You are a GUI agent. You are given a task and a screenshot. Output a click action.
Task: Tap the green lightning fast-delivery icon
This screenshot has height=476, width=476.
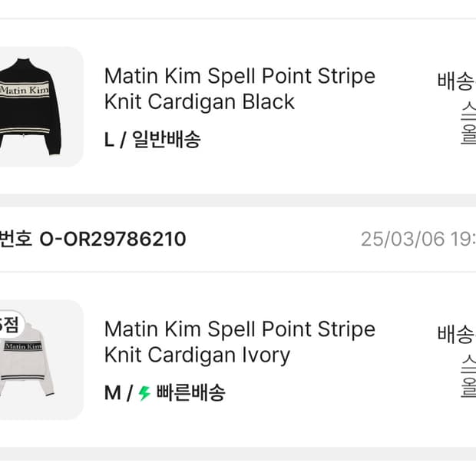[x=144, y=394]
